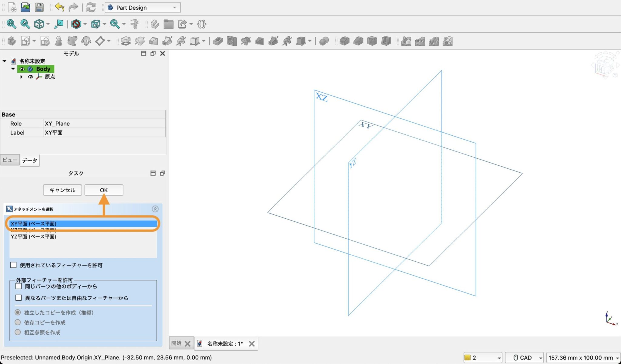Close the 名称未設定 : 1* tab
Screen dimensions: 621x364
252,344
